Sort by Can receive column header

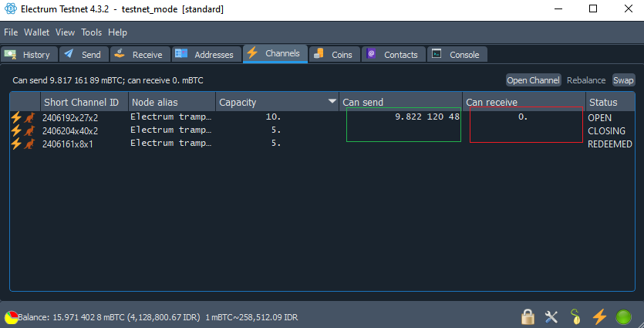click(524, 102)
